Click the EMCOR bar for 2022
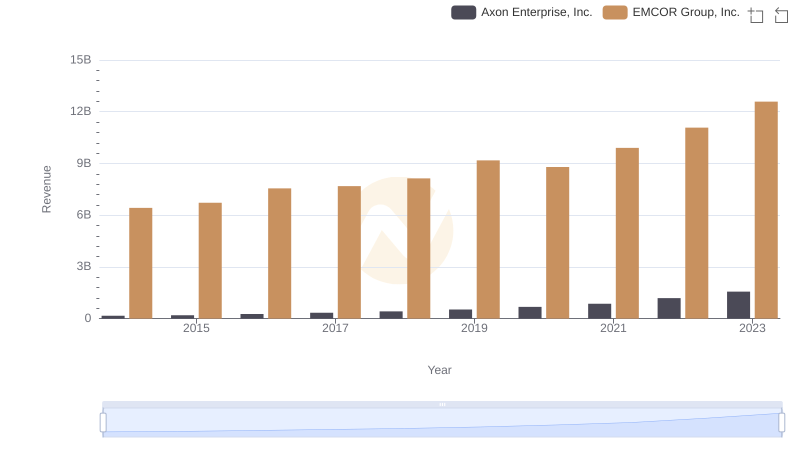 point(696,223)
